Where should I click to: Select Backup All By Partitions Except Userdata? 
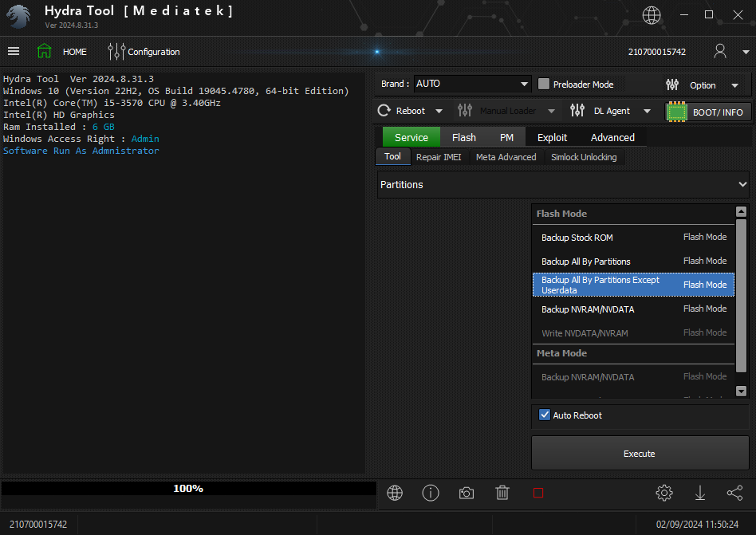pyautogui.click(x=633, y=285)
